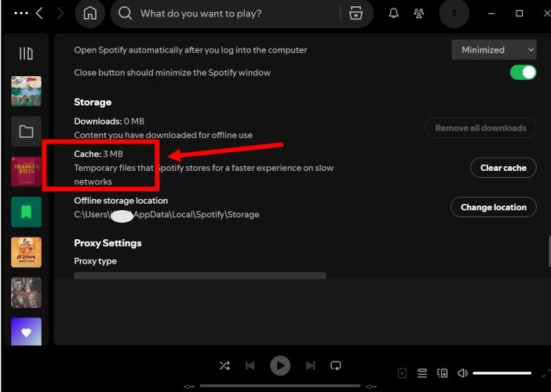Expand Your Library sidebar
The width and height of the screenshot is (551, 392).
click(x=26, y=53)
